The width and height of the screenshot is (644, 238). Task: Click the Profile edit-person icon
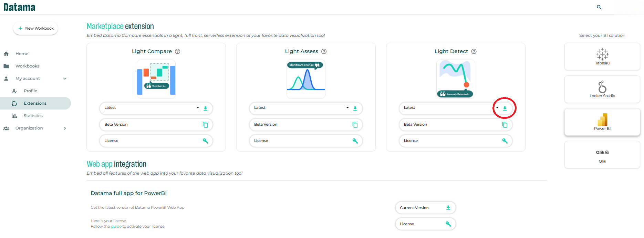tap(14, 91)
